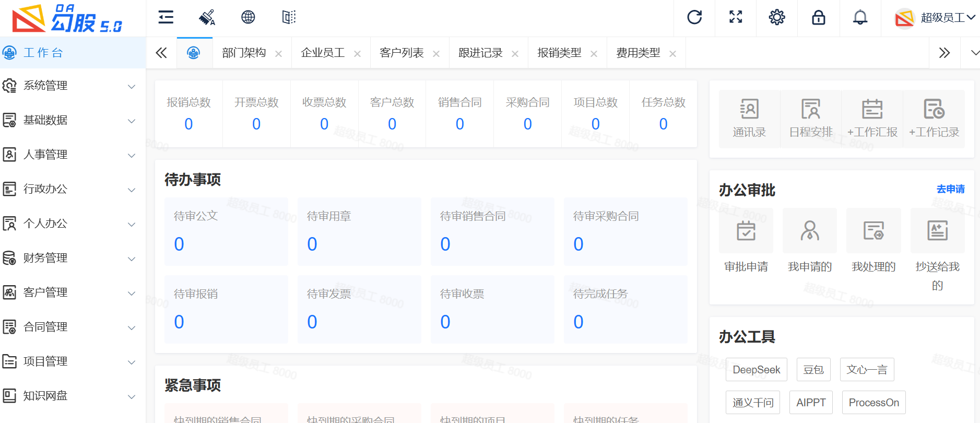
Task: Switch to the 客户列表 tab
Action: [402, 53]
